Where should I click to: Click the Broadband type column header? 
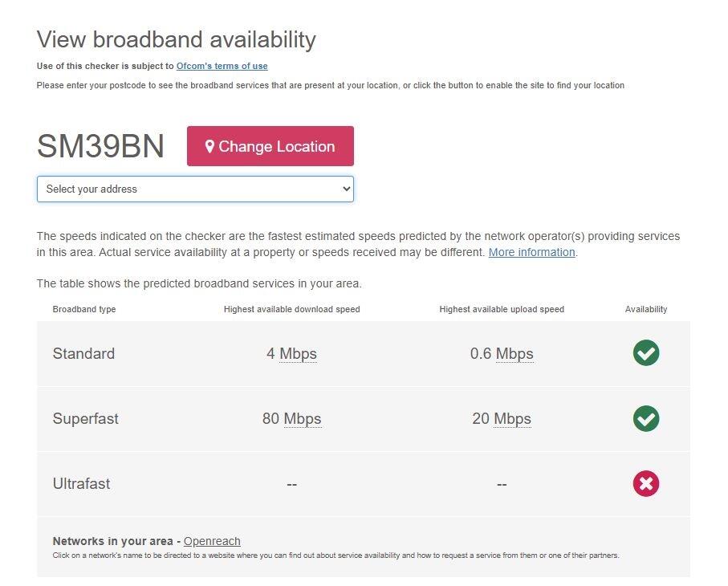coord(84,309)
